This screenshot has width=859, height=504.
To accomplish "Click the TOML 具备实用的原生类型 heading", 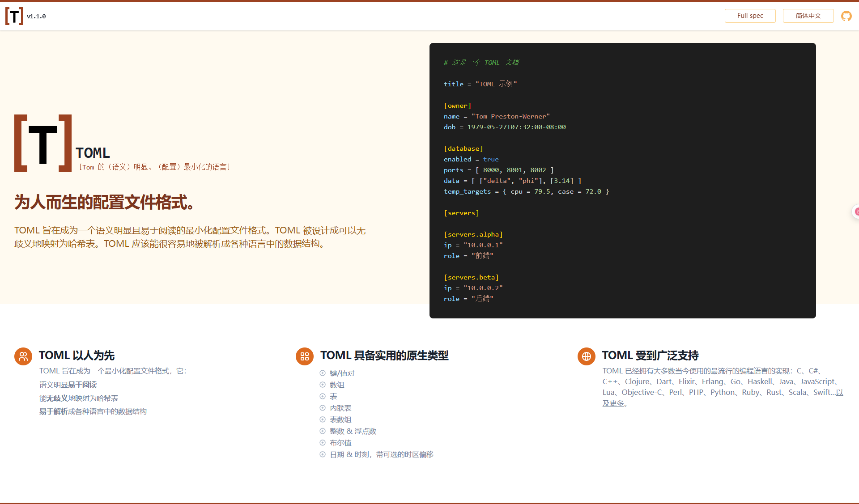I will (384, 356).
